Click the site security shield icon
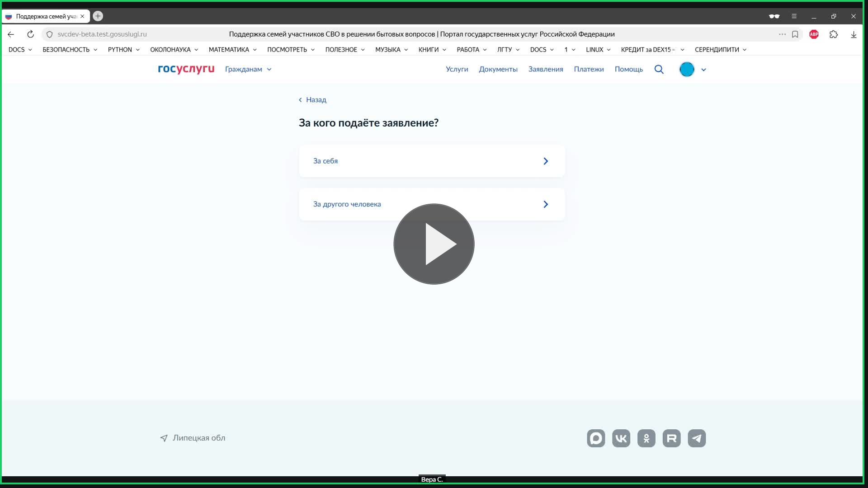This screenshot has width=868, height=488. coord(49,34)
